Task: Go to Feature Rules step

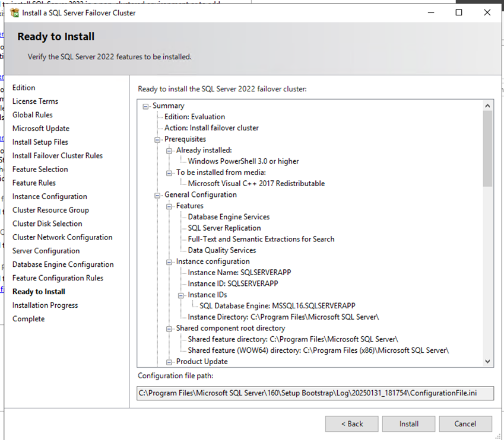Action: (x=34, y=183)
